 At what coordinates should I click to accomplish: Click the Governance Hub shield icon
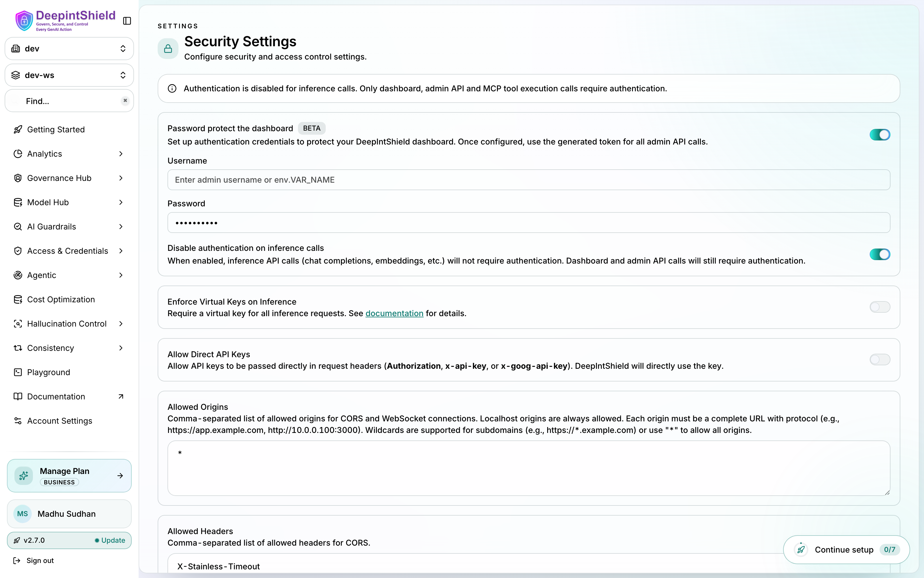tap(18, 178)
